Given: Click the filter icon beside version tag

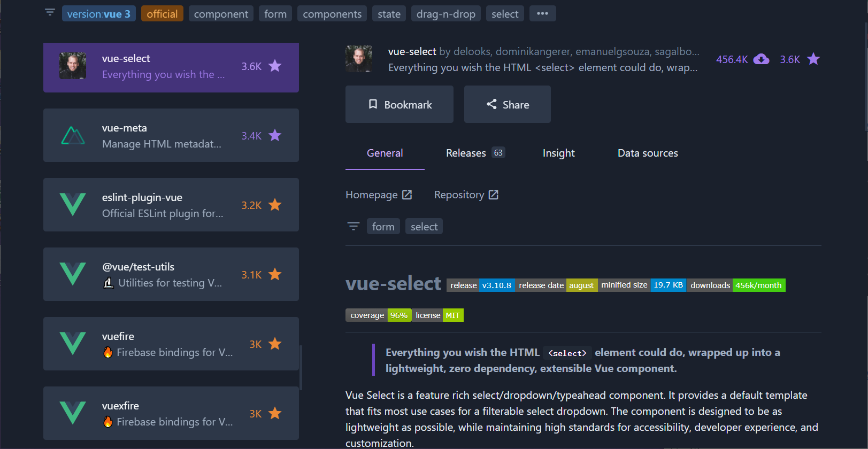Looking at the screenshot, I should [x=50, y=12].
